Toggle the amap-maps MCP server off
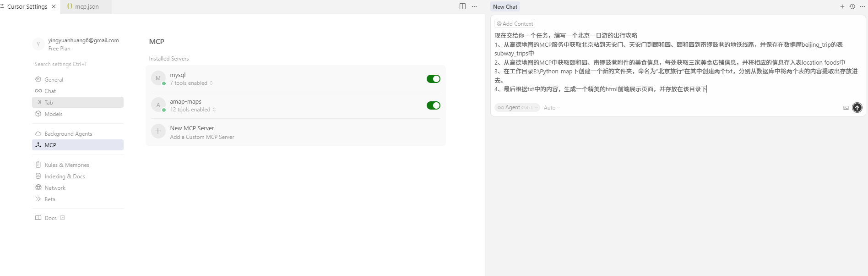This screenshot has height=276, width=868. click(x=433, y=105)
